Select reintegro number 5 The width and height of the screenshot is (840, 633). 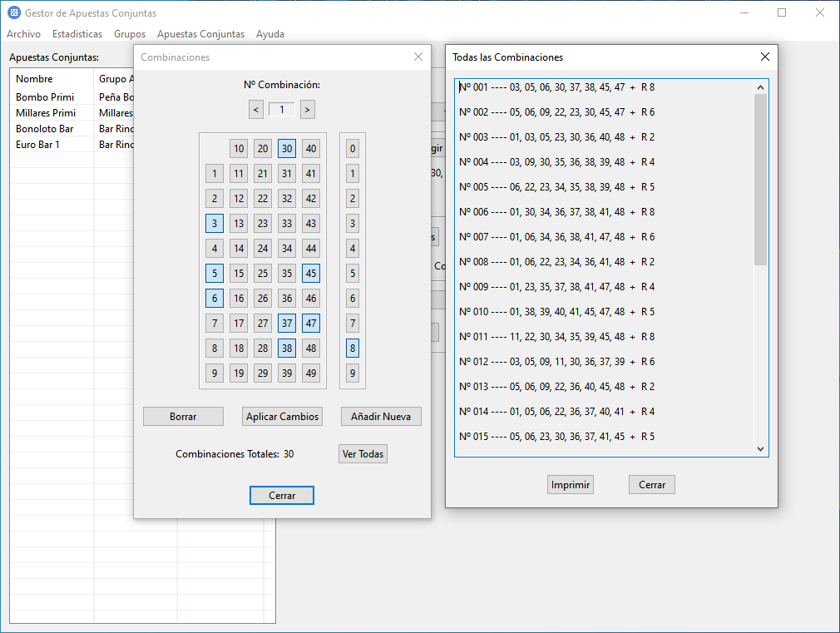pos(353,274)
